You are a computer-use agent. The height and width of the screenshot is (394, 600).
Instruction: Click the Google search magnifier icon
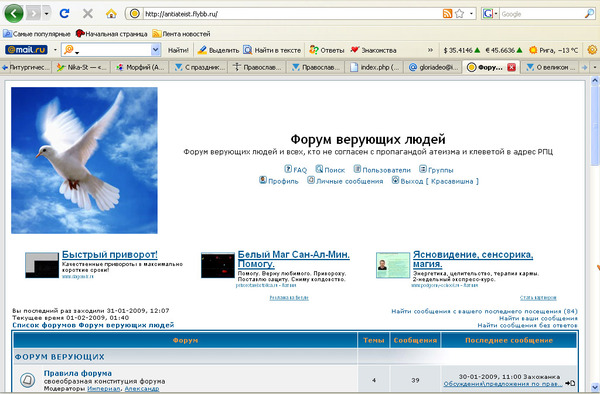point(589,14)
